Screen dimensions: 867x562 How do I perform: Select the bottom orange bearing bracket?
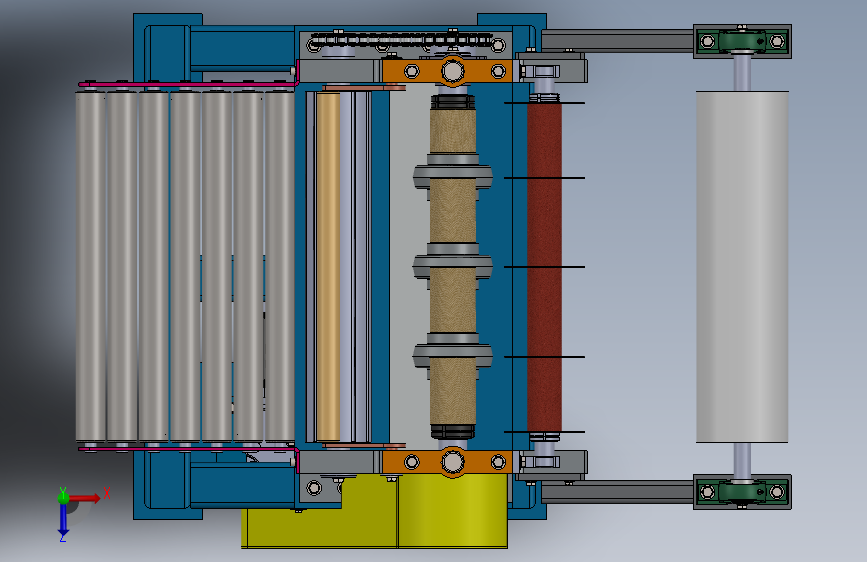pyautogui.click(x=447, y=461)
